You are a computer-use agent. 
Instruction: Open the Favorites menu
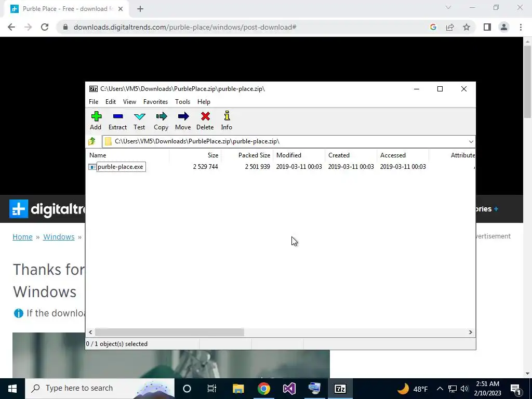(155, 102)
